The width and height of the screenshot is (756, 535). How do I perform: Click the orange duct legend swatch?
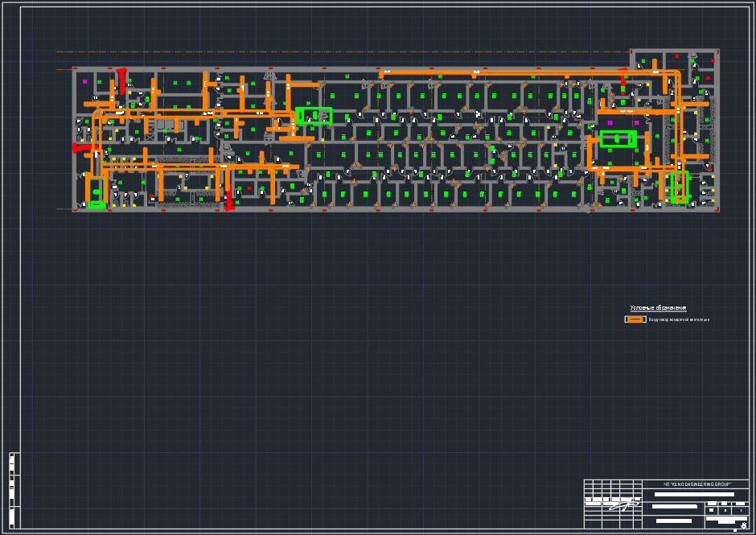635,319
